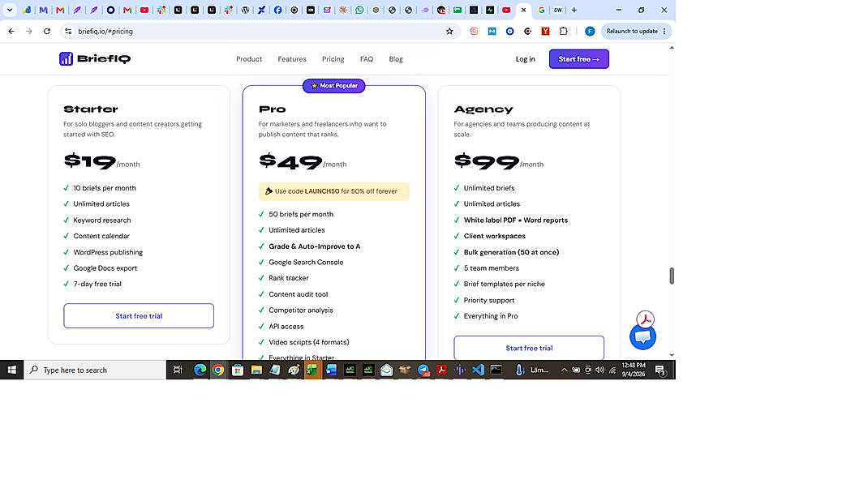Open Google Chrome from taskbar
This screenshot has width=868, height=488.
click(x=219, y=370)
